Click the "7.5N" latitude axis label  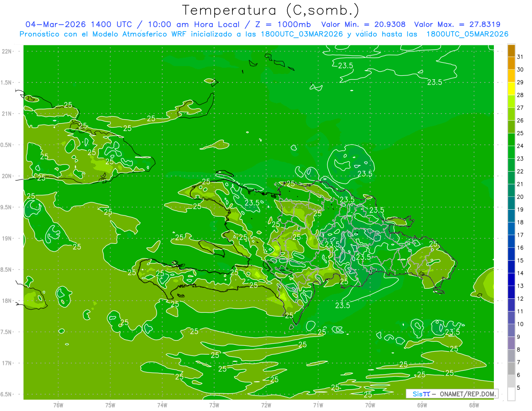[7, 332]
